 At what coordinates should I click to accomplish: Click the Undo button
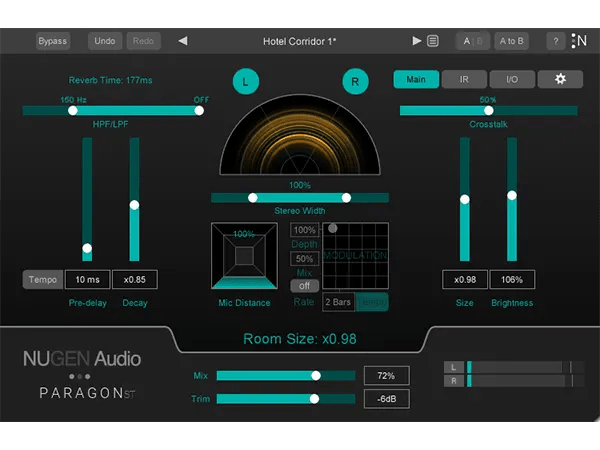pyautogui.click(x=105, y=41)
